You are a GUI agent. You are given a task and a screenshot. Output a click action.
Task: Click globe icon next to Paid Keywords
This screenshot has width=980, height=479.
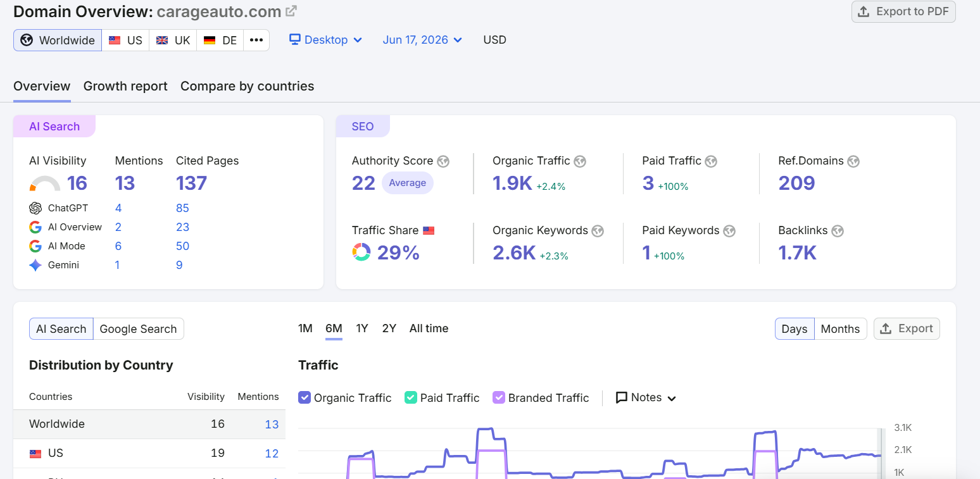(x=729, y=231)
